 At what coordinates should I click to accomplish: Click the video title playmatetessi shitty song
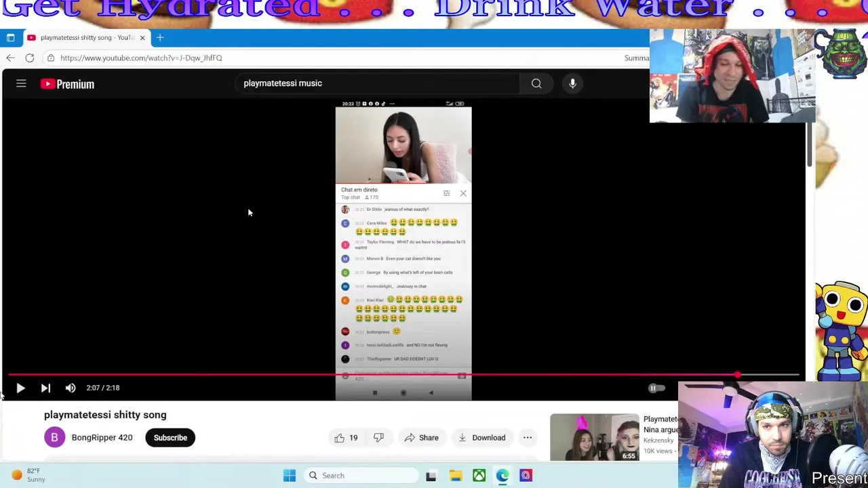[105, 415]
